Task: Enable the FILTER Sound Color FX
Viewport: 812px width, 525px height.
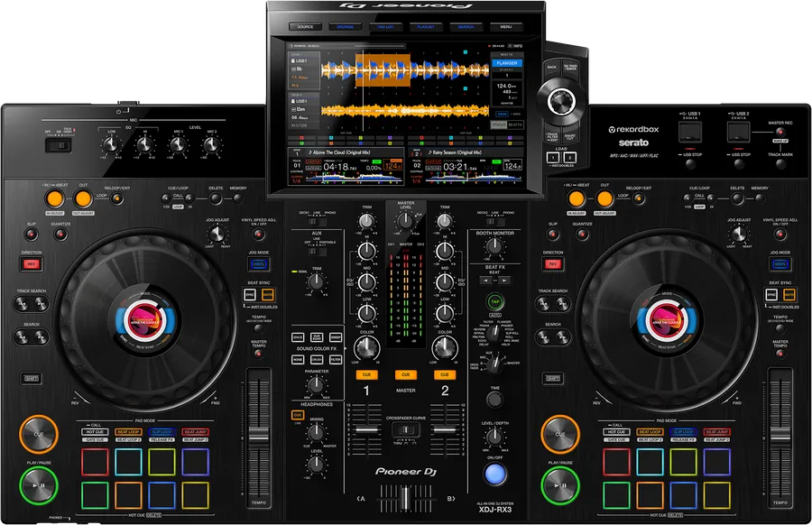Action: click(336, 359)
